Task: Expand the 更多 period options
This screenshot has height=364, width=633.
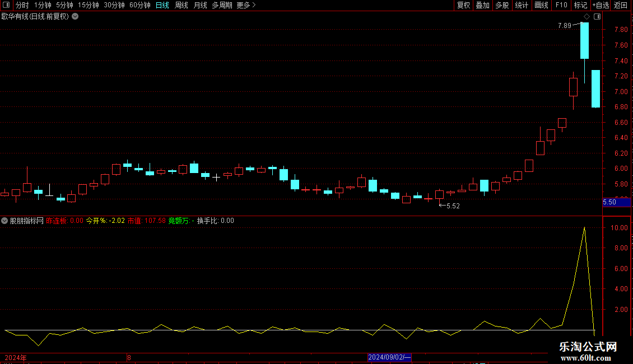Action: pyautogui.click(x=246, y=5)
